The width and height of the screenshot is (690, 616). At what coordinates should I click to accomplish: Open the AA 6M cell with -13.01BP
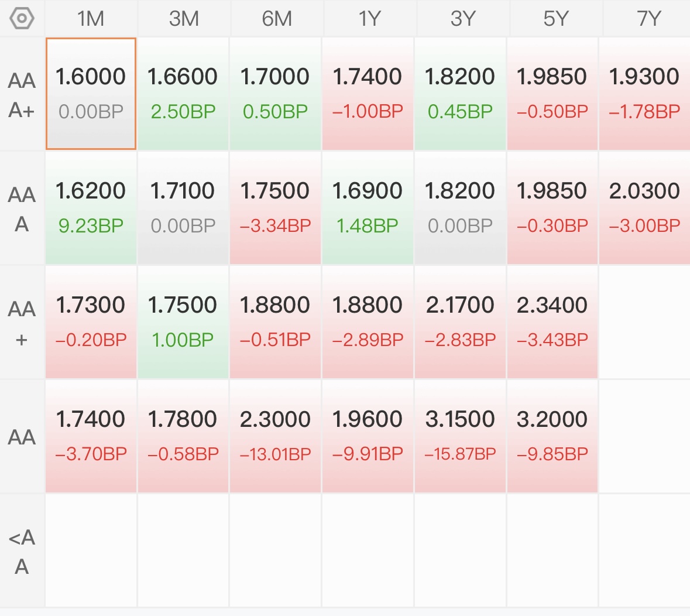(x=276, y=436)
